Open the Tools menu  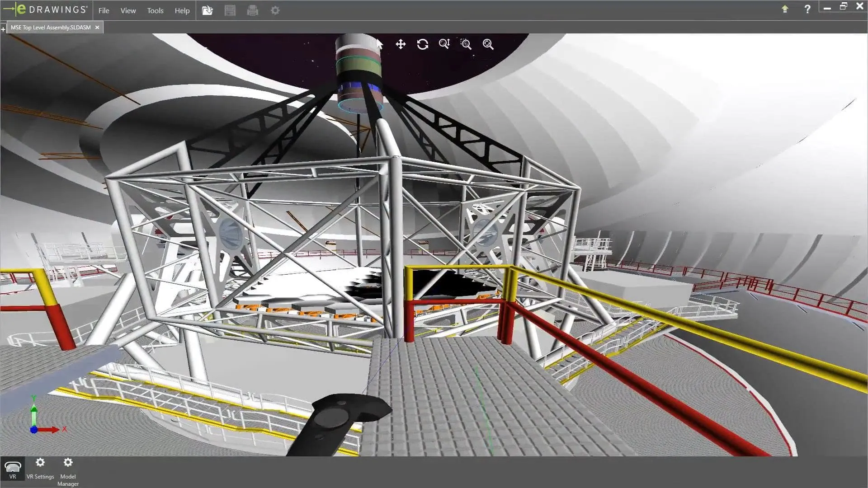coord(155,10)
